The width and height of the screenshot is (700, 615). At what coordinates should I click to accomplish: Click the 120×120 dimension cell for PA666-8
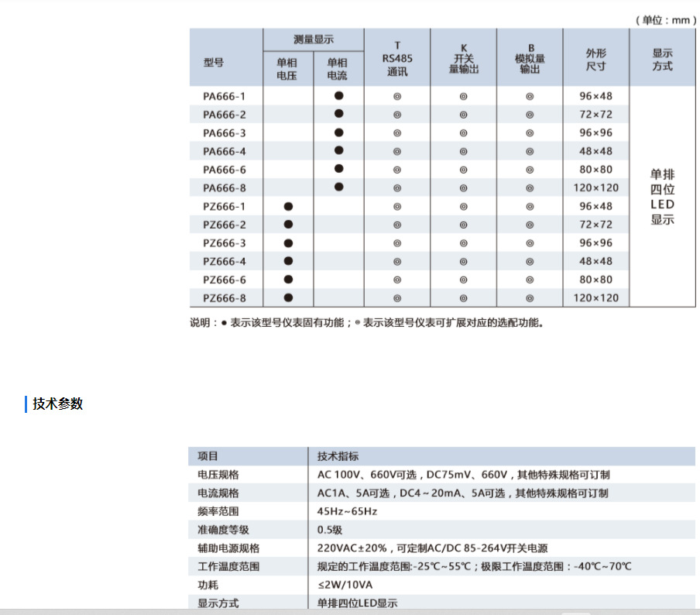click(x=596, y=187)
